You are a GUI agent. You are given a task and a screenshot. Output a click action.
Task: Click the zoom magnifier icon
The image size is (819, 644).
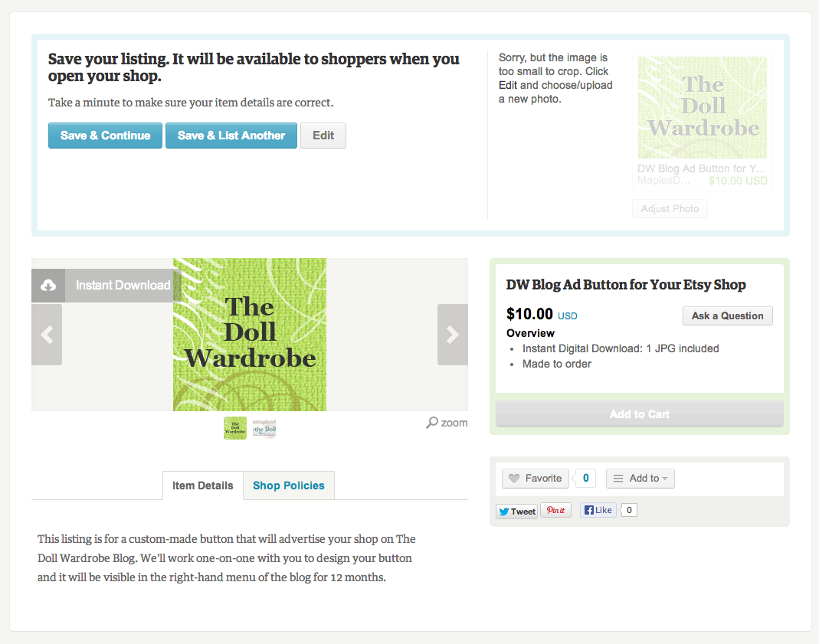(432, 423)
